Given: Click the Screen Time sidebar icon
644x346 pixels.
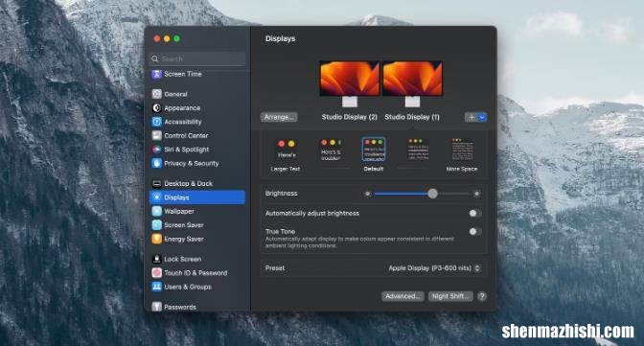Looking at the screenshot, I should click(x=156, y=74).
